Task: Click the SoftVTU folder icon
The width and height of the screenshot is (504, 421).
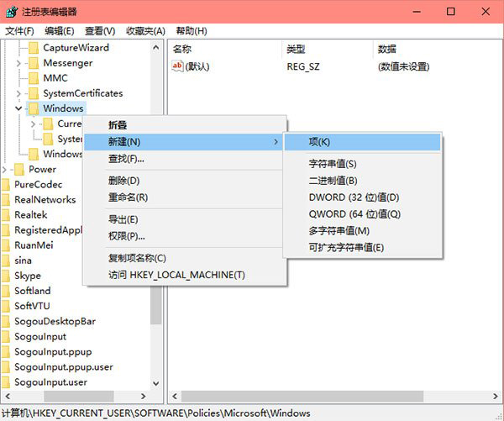Action: tap(6, 306)
